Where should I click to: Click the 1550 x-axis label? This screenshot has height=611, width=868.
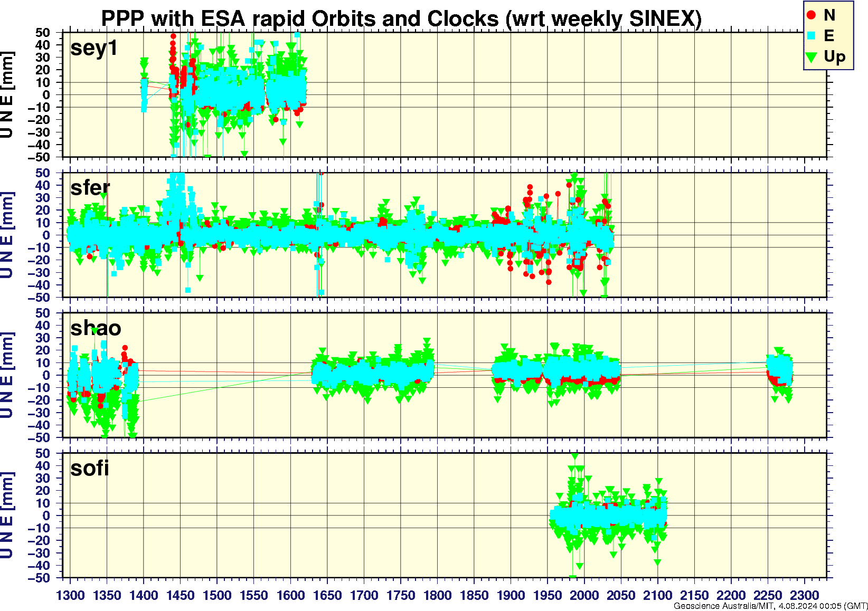point(254,595)
